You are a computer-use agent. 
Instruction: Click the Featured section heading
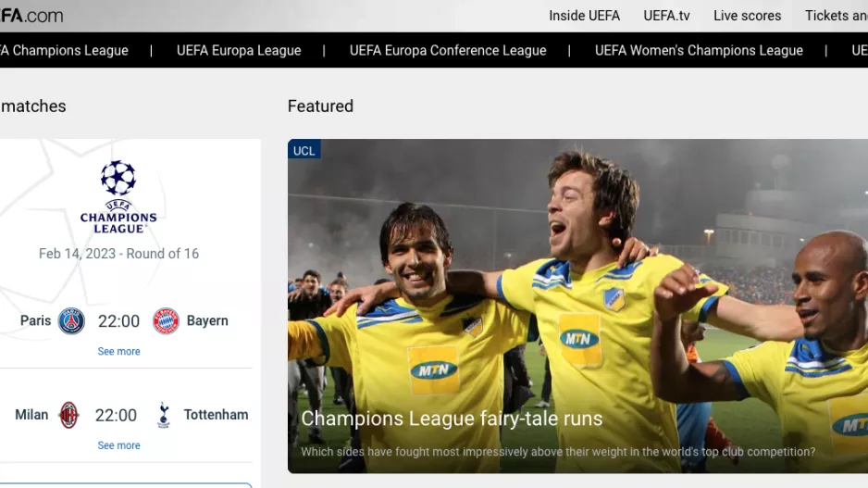click(x=320, y=106)
